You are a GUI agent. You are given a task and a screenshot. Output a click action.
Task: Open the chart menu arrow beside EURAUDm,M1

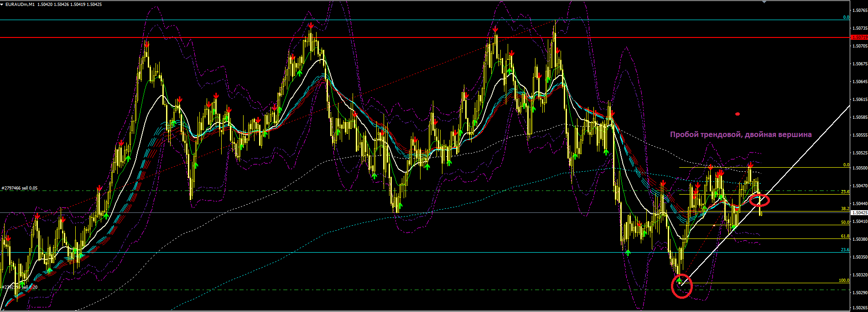coord(2,4)
